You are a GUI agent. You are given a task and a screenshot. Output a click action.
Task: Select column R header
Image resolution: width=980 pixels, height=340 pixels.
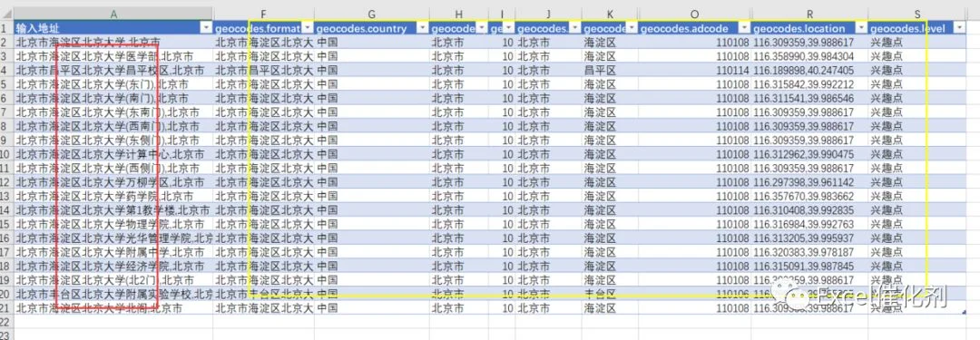point(809,14)
